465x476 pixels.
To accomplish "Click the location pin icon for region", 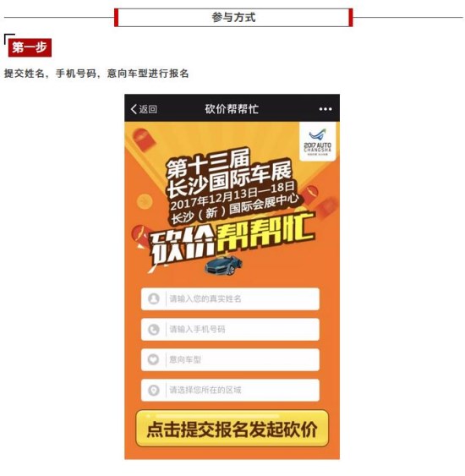I will point(154,390).
